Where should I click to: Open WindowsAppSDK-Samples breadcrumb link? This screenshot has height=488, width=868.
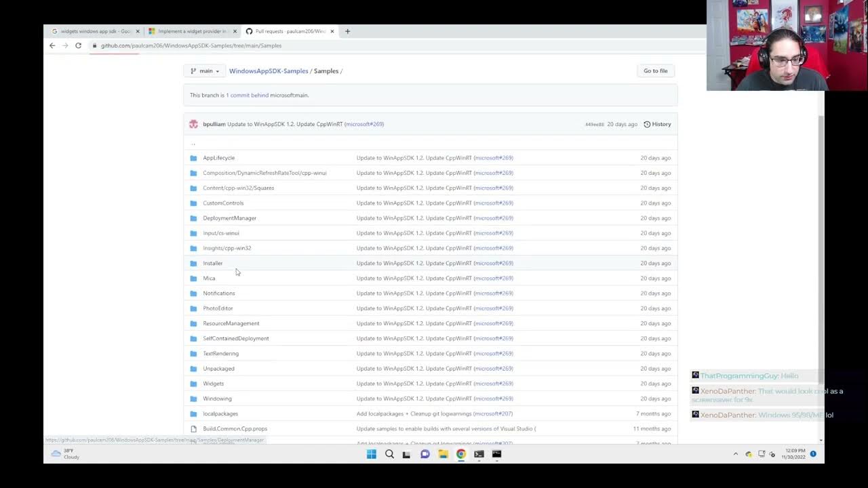point(269,71)
